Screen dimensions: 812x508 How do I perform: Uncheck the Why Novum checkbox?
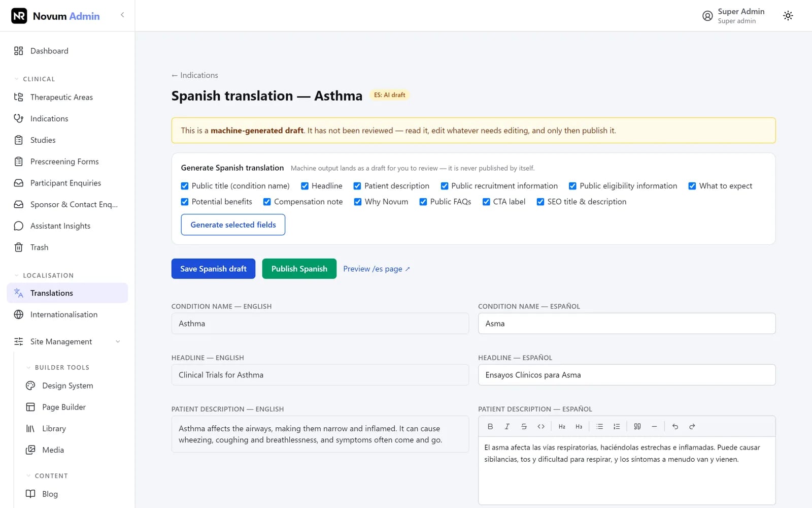pyautogui.click(x=358, y=202)
